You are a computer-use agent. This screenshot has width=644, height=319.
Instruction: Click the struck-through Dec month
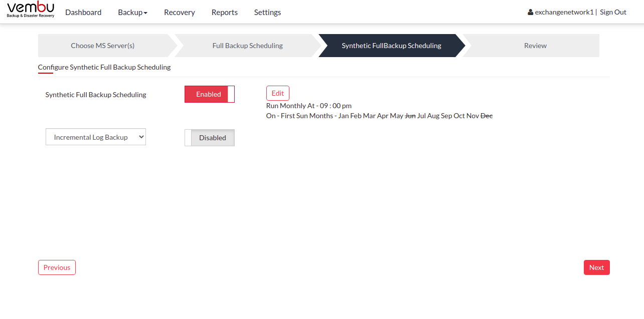point(487,116)
